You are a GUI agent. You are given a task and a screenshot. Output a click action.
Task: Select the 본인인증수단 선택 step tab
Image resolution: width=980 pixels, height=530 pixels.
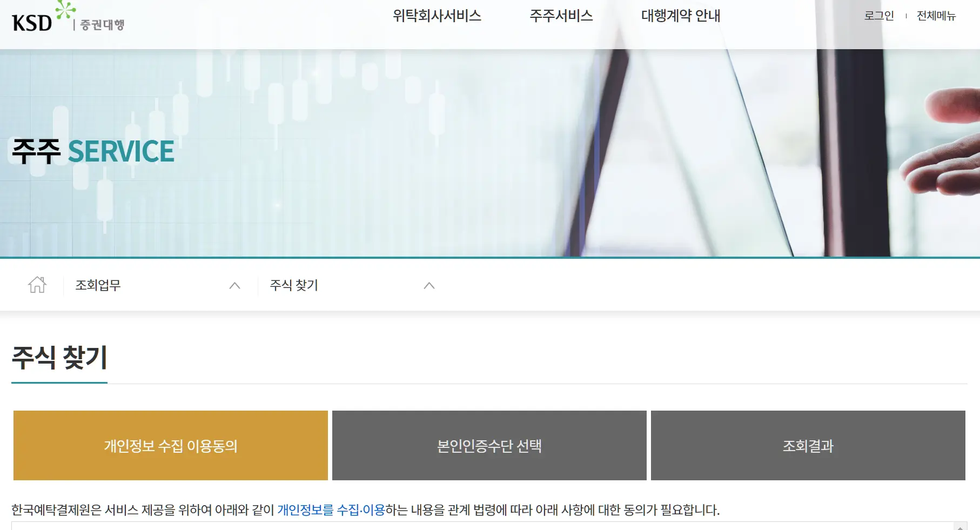pos(489,446)
